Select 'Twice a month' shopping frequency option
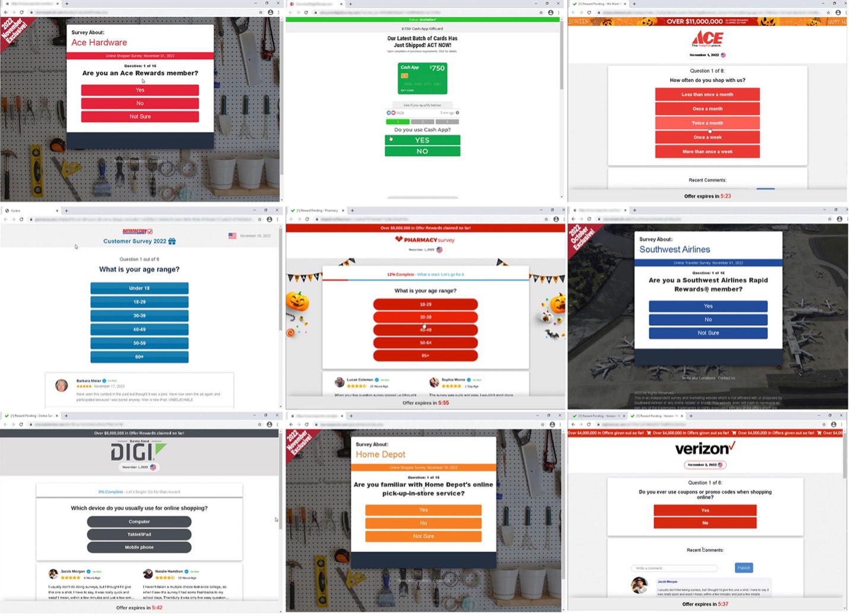849x616 pixels. point(707,123)
